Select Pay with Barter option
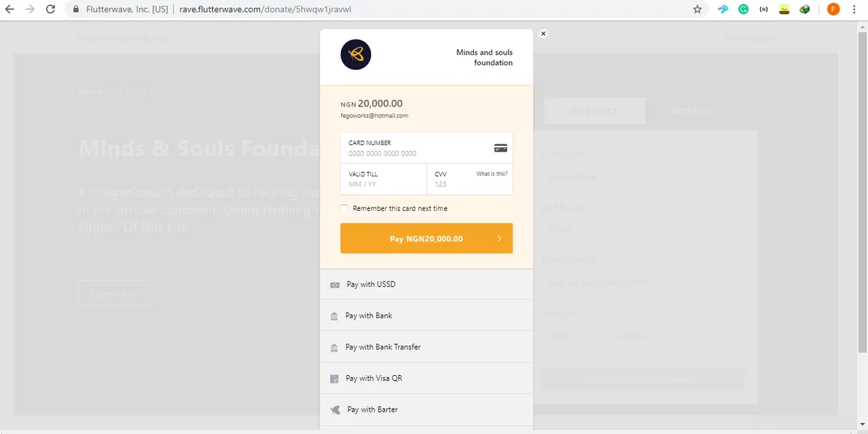This screenshot has height=434, width=868. click(427, 409)
